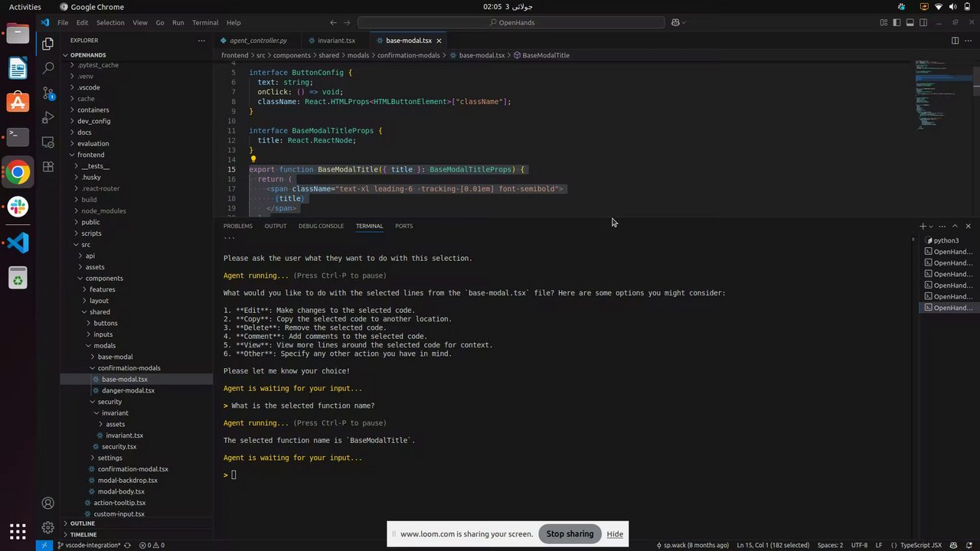The height and width of the screenshot is (551, 980).
Task: Open the Explorer view in the activity bar
Action: coord(47,44)
